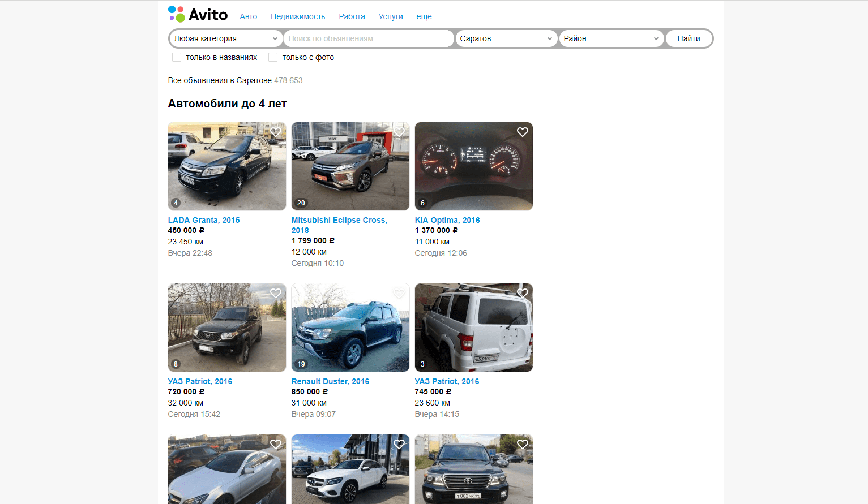Click the mileage «32 000 км»
This screenshot has height=504, width=868.
[x=186, y=403]
